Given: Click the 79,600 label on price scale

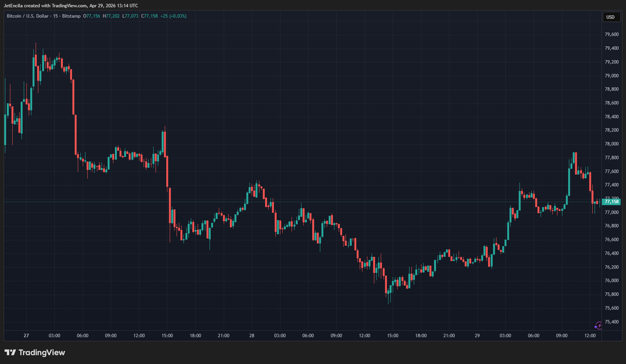Looking at the screenshot, I should point(611,34).
